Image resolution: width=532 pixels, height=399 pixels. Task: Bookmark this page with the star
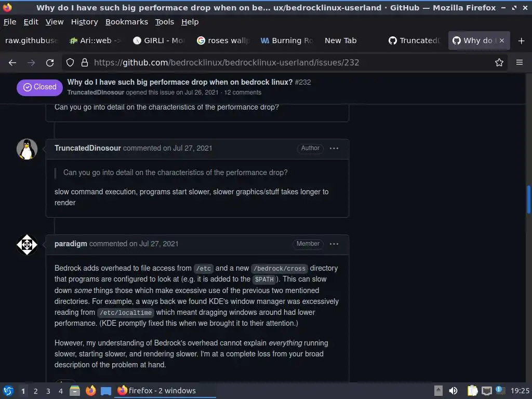click(x=499, y=62)
